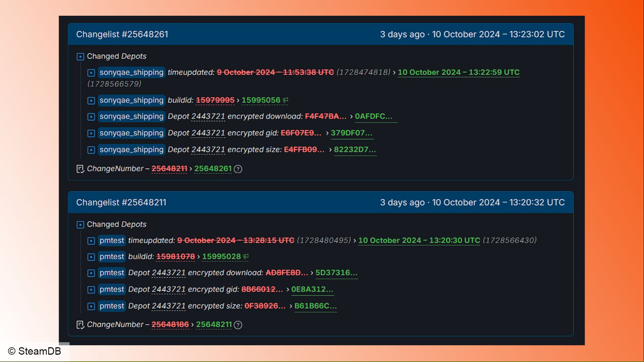Click the square icon beside sonyqae_shipping buildid

click(91, 100)
